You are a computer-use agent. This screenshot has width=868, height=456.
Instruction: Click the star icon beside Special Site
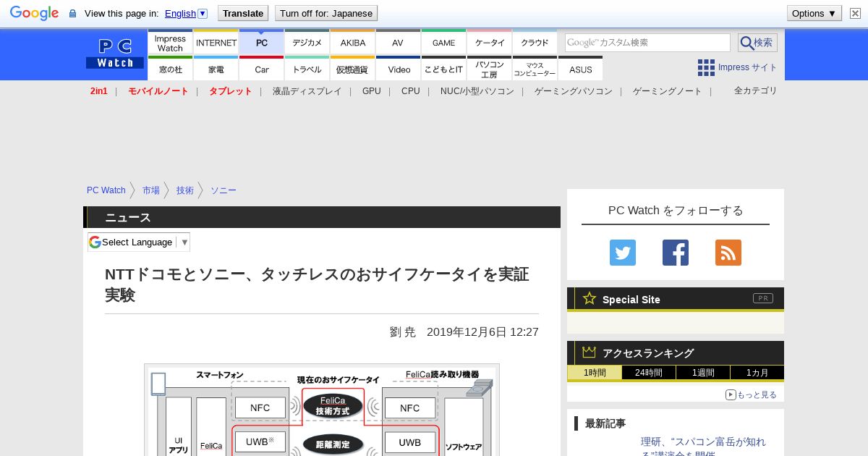(590, 298)
